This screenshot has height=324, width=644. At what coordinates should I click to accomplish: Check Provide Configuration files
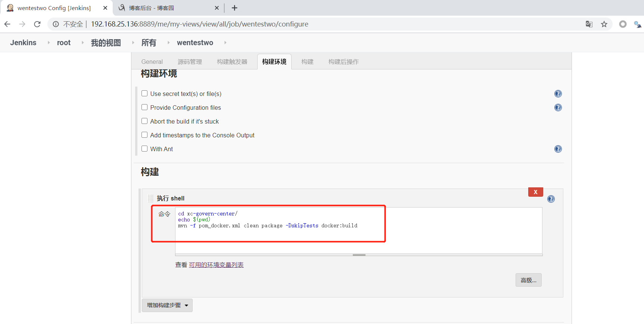click(x=144, y=107)
